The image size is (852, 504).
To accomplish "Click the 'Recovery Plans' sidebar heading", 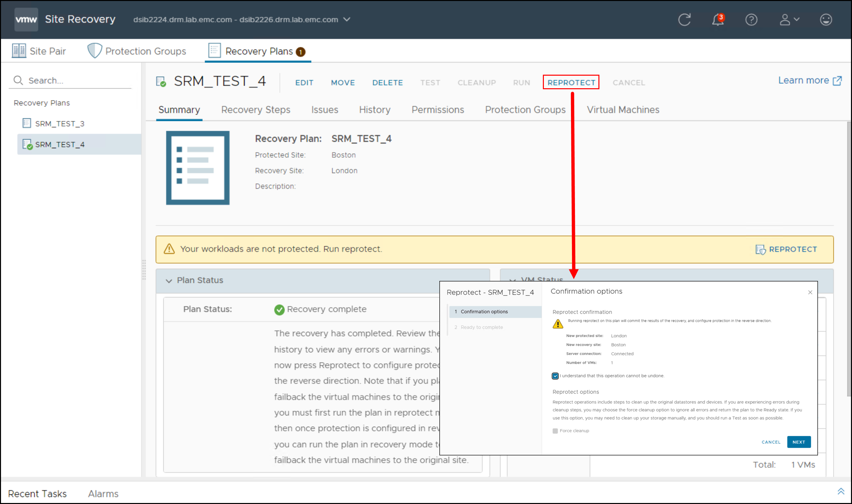I will click(42, 103).
